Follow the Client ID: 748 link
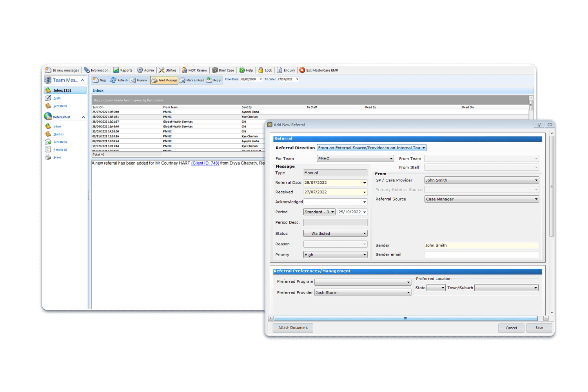588x392 pixels. [205, 163]
